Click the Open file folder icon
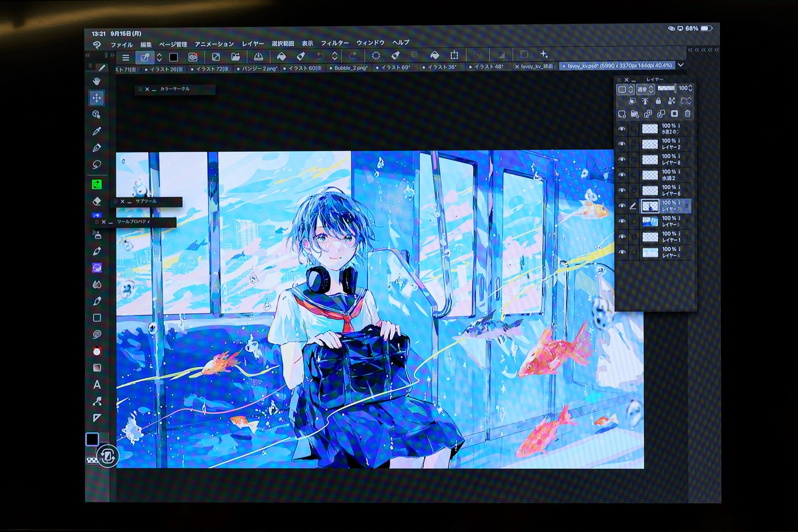798x532 pixels. (236, 57)
